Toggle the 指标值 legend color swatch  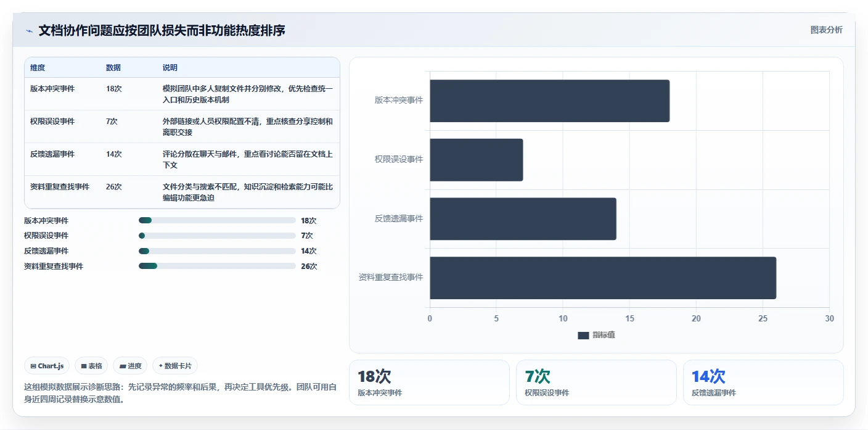pyautogui.click(x=583, y=335)
